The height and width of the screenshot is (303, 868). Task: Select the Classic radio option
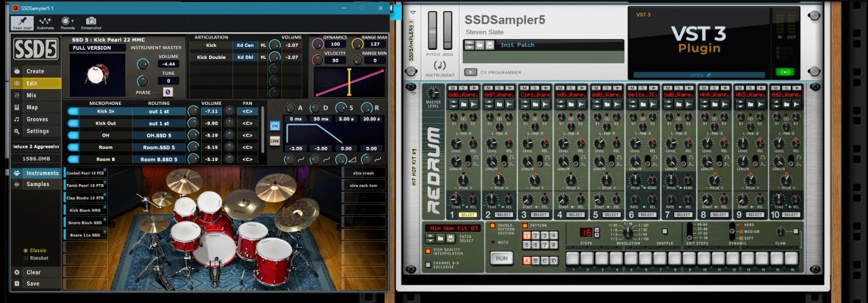[x=35, y=250]
